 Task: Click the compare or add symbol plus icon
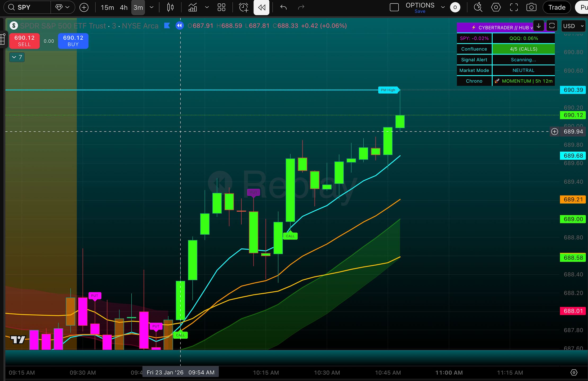(84, 7)
